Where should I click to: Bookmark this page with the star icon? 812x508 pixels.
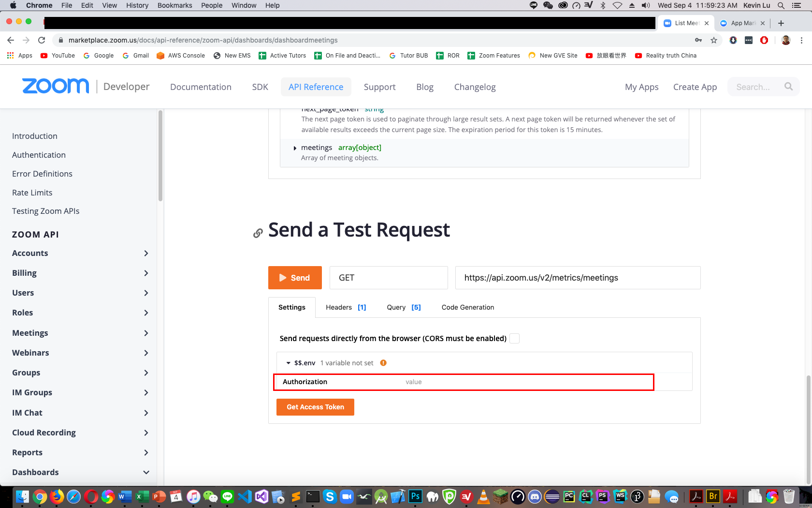(x=714, y=40)
